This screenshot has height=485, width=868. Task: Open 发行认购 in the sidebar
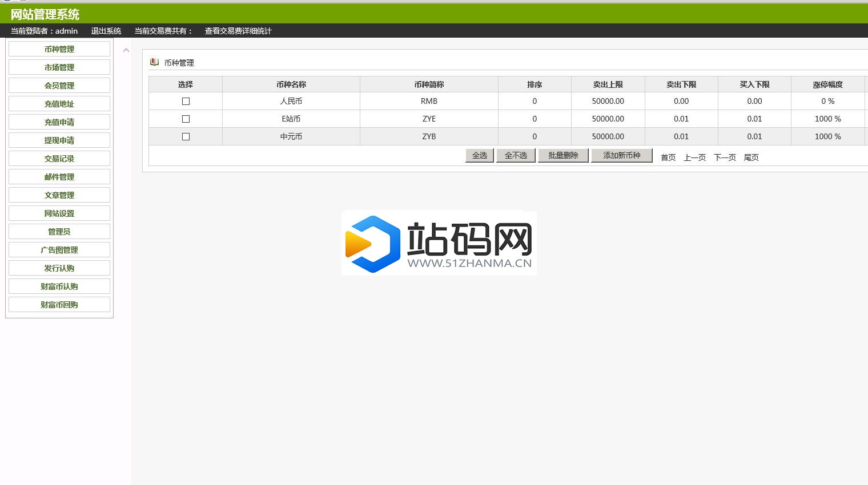click(59, 268)
